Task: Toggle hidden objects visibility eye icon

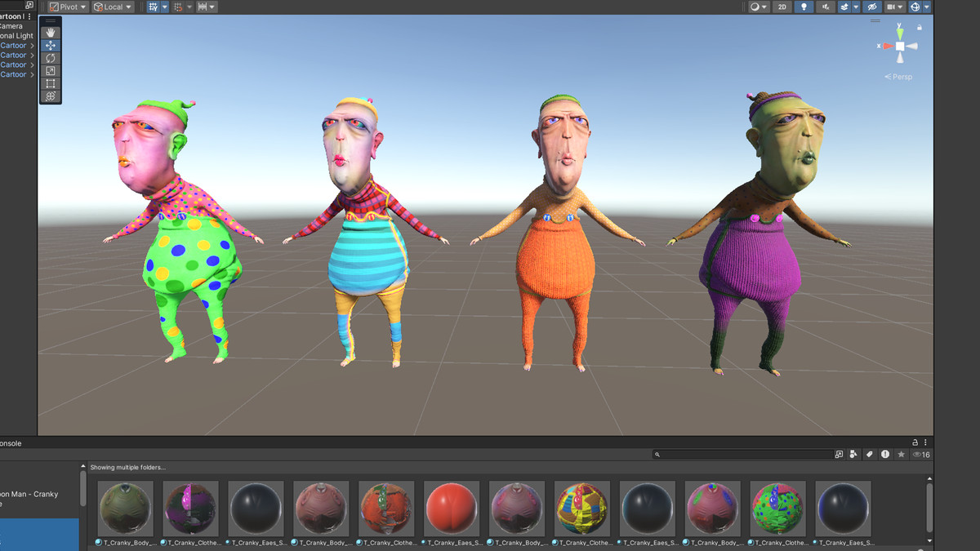Action: pyautogui.click(x=872, y=7)
